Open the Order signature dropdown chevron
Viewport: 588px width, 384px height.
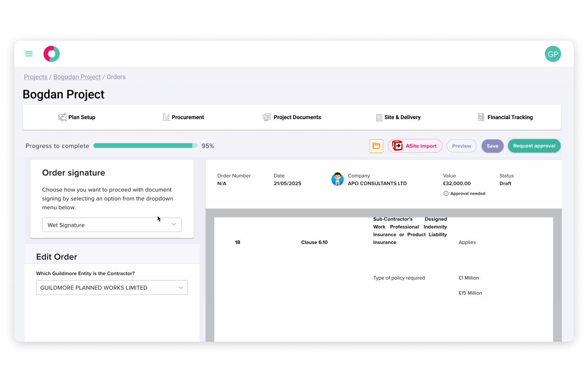pos(174,225)
